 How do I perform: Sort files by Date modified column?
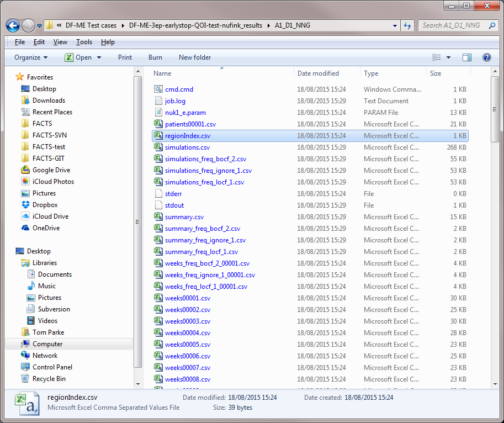click(318, 73)
